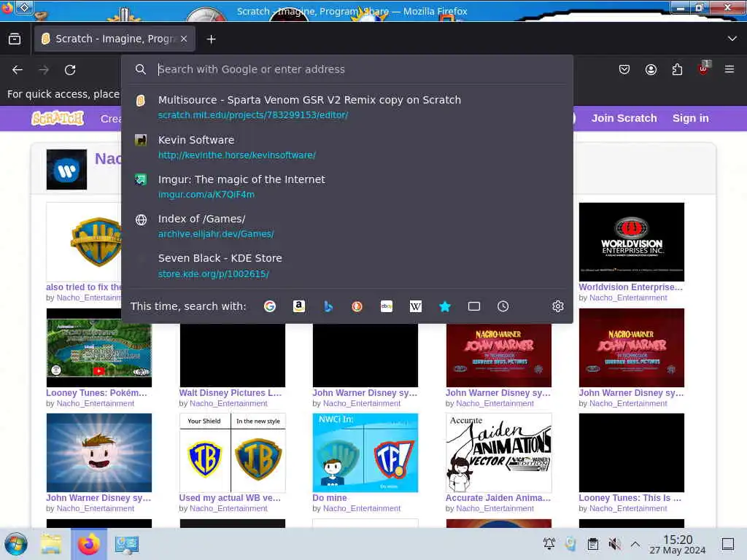
Task: Open Walt Disney Pictures L... project link
Action: coord(230,393)
